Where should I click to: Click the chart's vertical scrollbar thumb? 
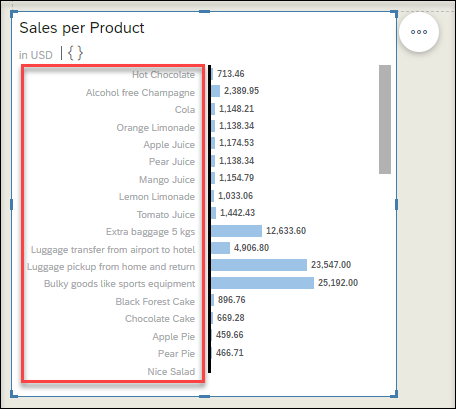tap(385, 119)
